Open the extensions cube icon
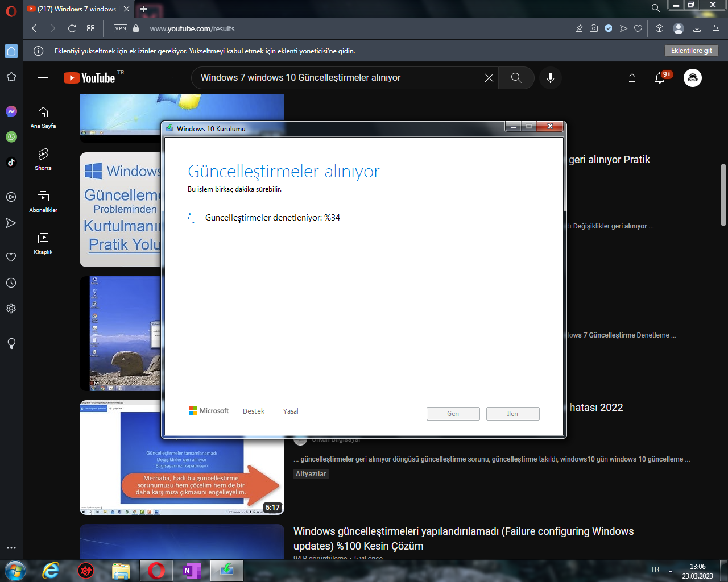The image size is (728, 582). [x=660, y=28]
